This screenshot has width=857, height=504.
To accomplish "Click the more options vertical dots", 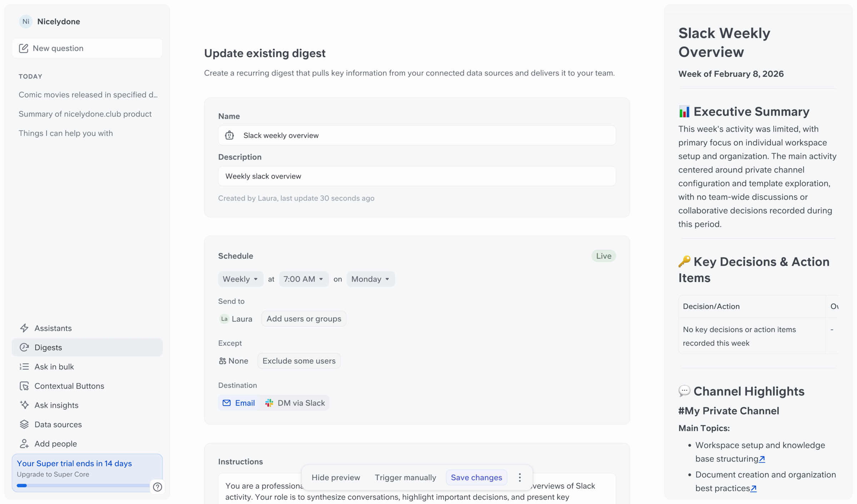I will (x=520, y=478).
